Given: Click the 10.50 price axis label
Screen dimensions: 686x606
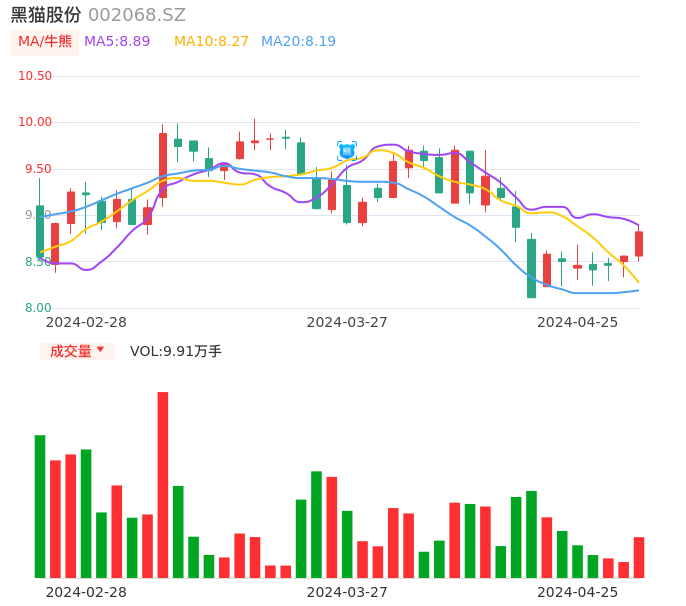Looking at the screenshot, I should click(x=35, y=76).
